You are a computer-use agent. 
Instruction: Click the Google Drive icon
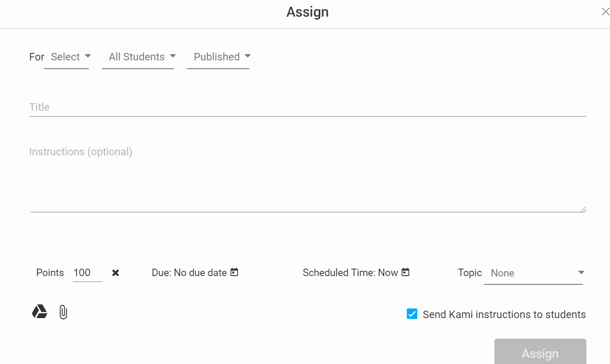39,312
